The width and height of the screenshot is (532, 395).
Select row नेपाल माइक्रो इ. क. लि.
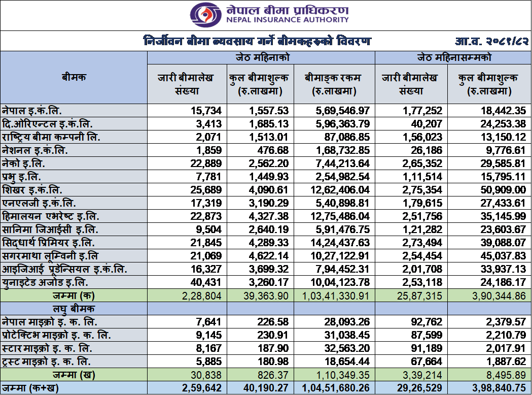(x=266, y=322)
